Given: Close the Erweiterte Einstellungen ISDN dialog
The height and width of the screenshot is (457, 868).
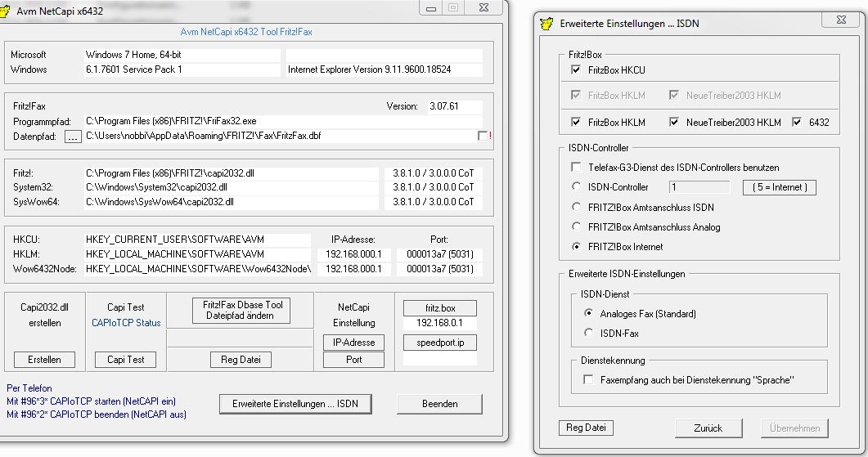Looking at the screenshot, I should pyautogui.click(x=842, y=20).
